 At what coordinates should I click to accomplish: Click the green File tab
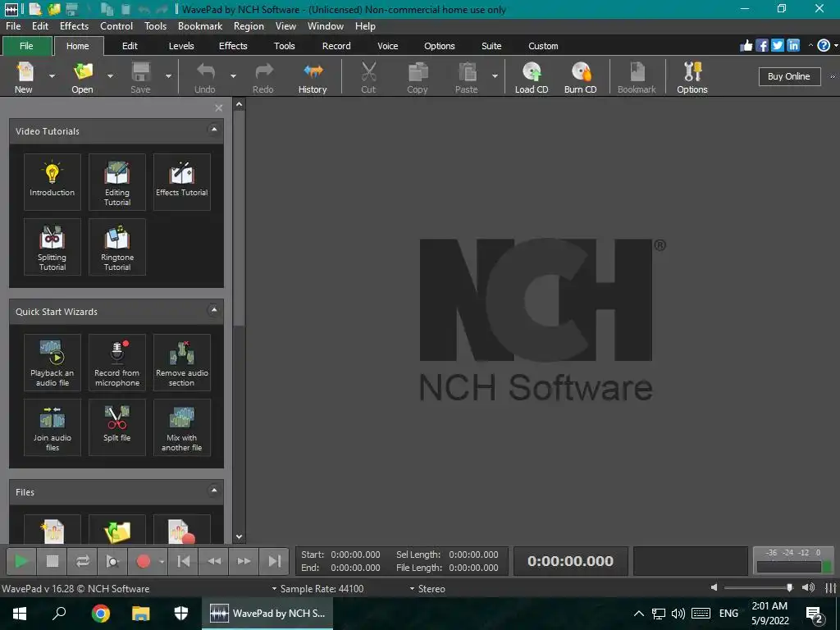27,46
